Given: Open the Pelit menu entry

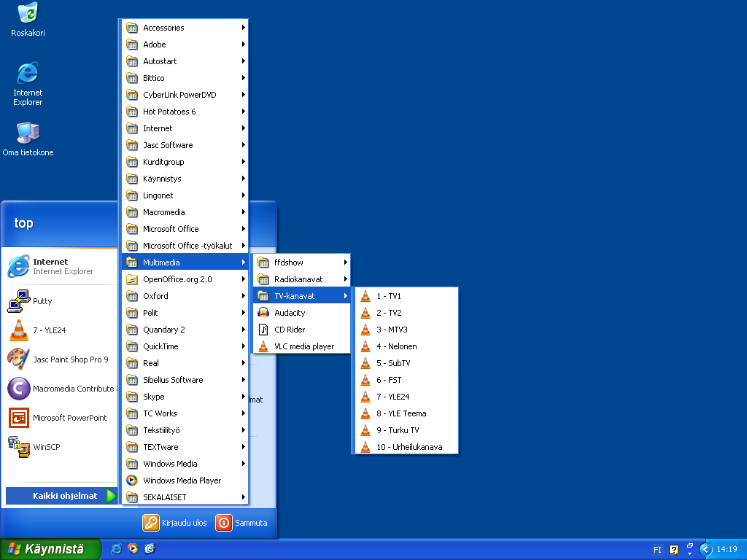Looking at the screenshot, I should pyautogui.click(x=185, y=313).
